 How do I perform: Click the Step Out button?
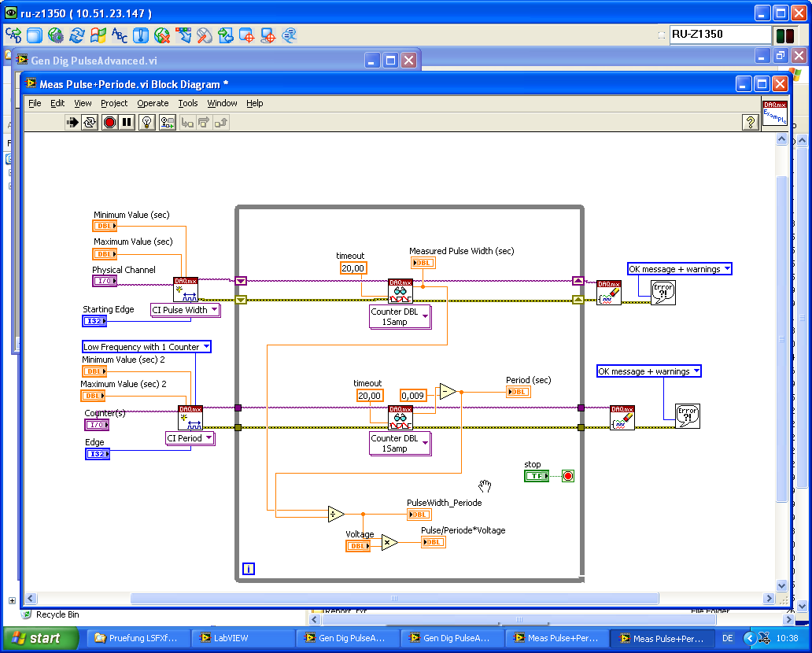click(221, 123)
